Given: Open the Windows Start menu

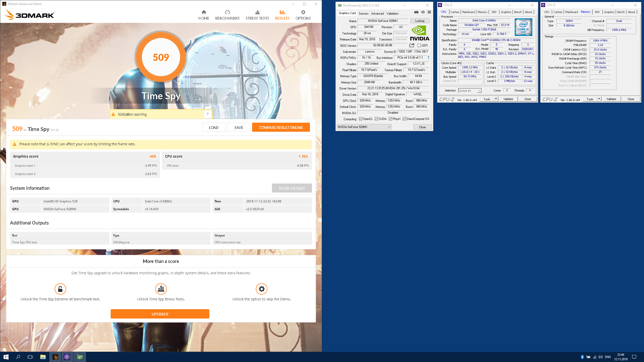Looking at the screenshot, I should click(x=6, y=357).
